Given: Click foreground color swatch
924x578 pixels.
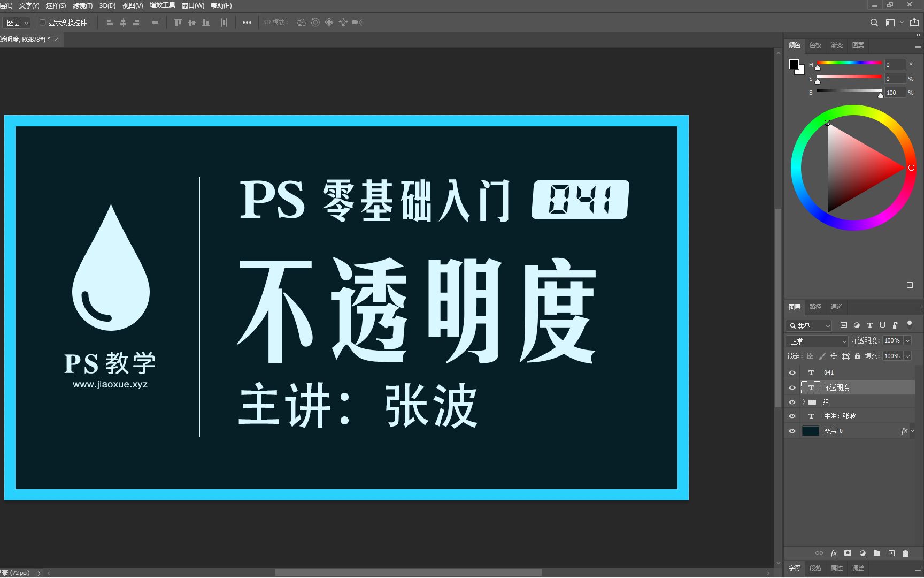Looking at the screenshot, I should pos(794,64).
